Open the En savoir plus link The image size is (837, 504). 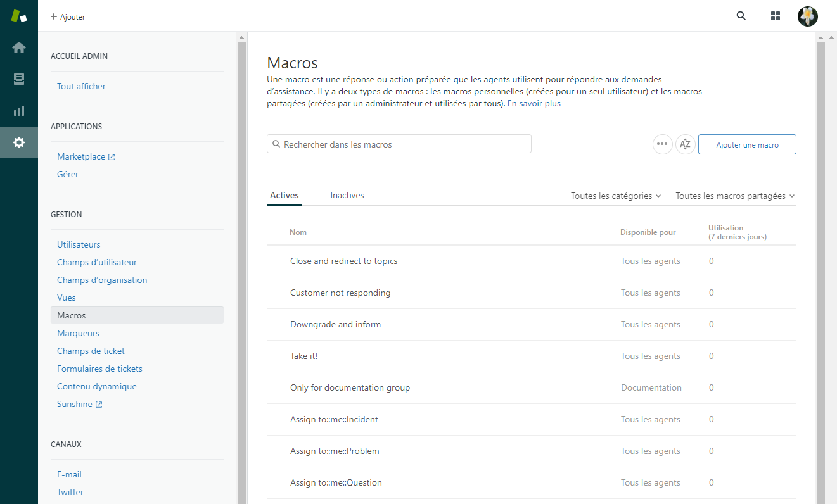534,104
